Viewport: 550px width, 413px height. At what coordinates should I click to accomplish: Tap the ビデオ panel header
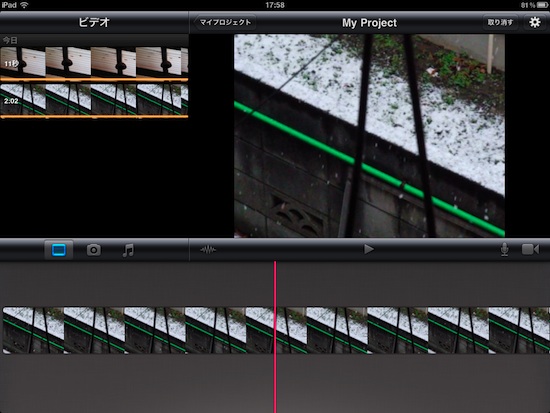click(x=94, y=22)
